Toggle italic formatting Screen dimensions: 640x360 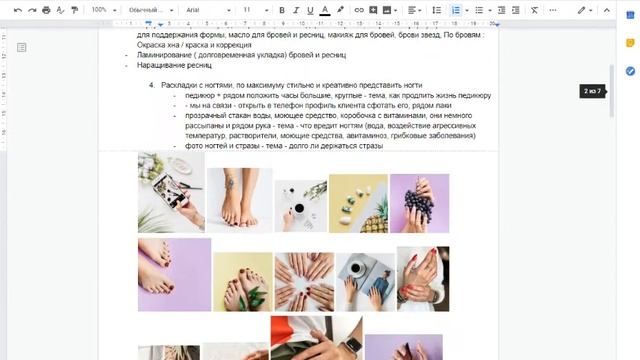pyautogui.click(x=296, y=10)
